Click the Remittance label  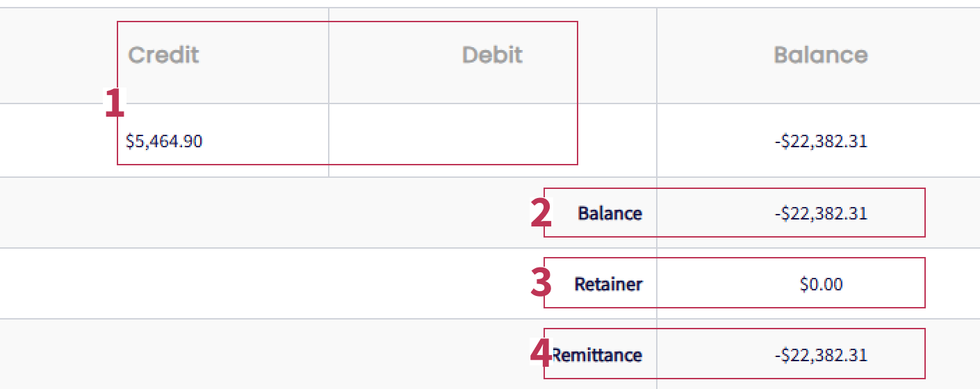pyautogui.click(x=597, y=355)
